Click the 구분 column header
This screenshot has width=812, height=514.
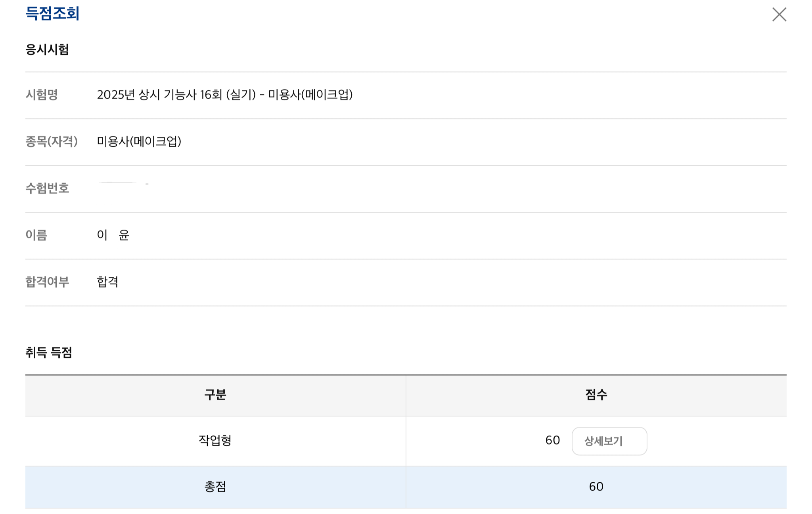pyautogui.click(x=215, y=395)
